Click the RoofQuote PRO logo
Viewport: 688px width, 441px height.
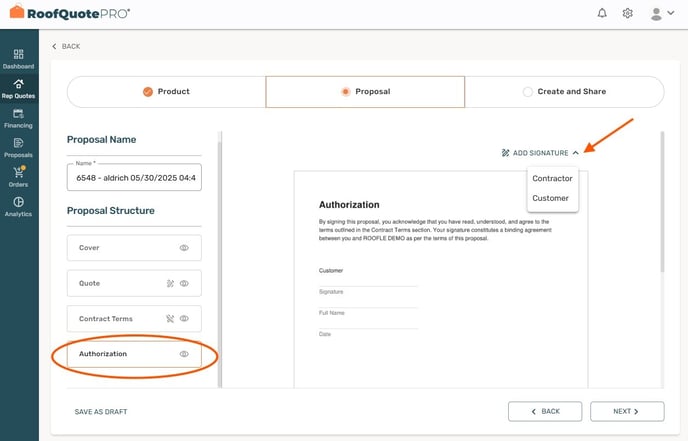coord(70,13)
